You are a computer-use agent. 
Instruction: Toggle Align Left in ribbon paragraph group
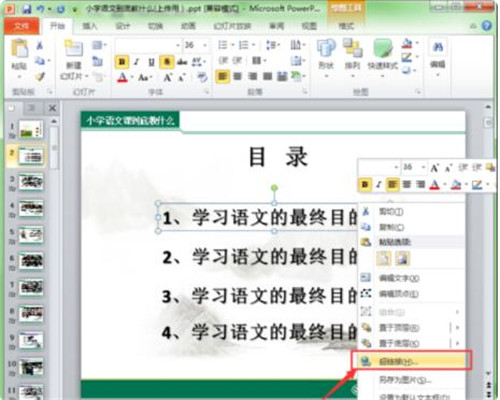pyautogui.click(x=222, y=77)
